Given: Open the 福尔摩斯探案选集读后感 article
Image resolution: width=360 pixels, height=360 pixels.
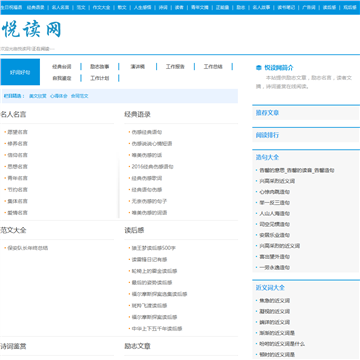Looking at the screenshot, I should coord(159,294).
